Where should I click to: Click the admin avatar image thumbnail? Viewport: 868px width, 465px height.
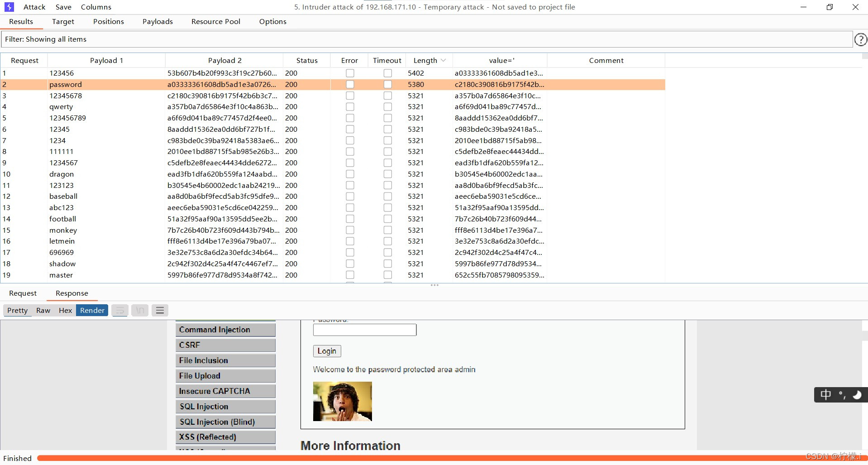(343, 401)
